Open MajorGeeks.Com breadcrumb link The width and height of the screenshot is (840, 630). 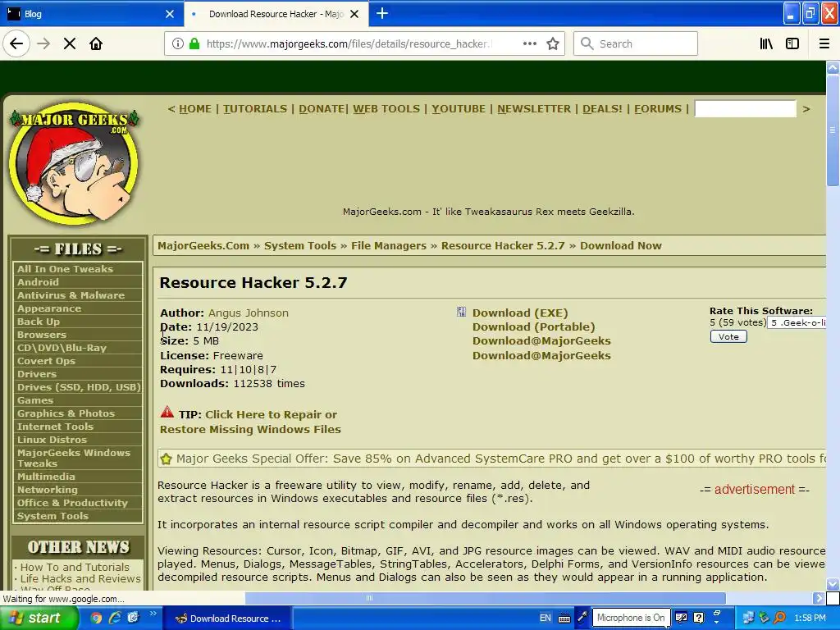(203, 246)
